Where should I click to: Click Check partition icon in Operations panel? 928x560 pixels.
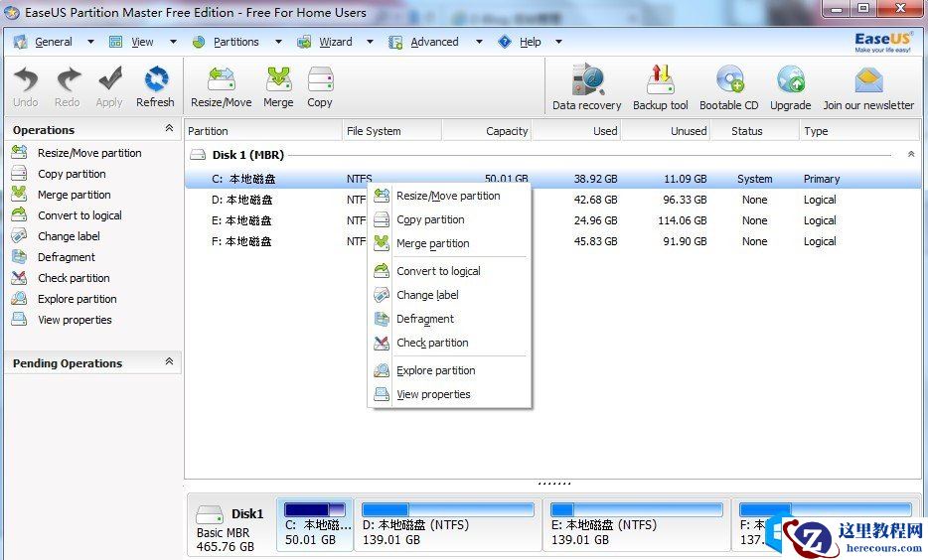coord(19,277)
